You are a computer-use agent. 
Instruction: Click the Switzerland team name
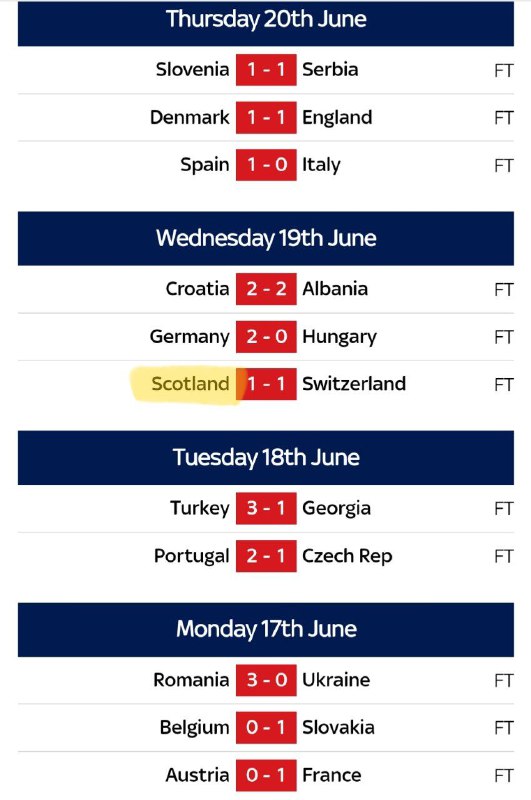coord(354,384)
